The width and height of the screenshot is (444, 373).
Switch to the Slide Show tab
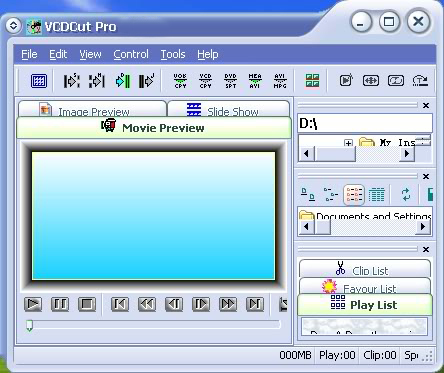[x=229, y=109]
